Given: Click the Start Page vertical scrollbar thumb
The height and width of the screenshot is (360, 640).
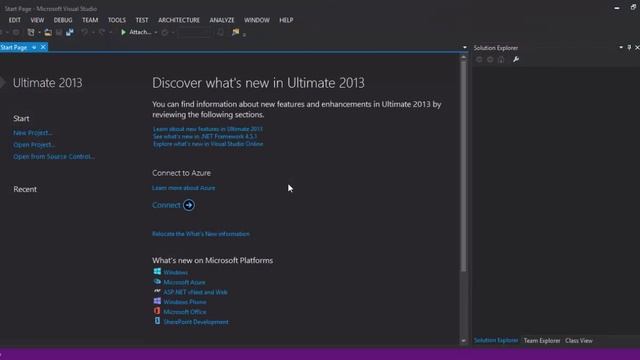Looking at the screenshot, I should click(x=463, y=166).
